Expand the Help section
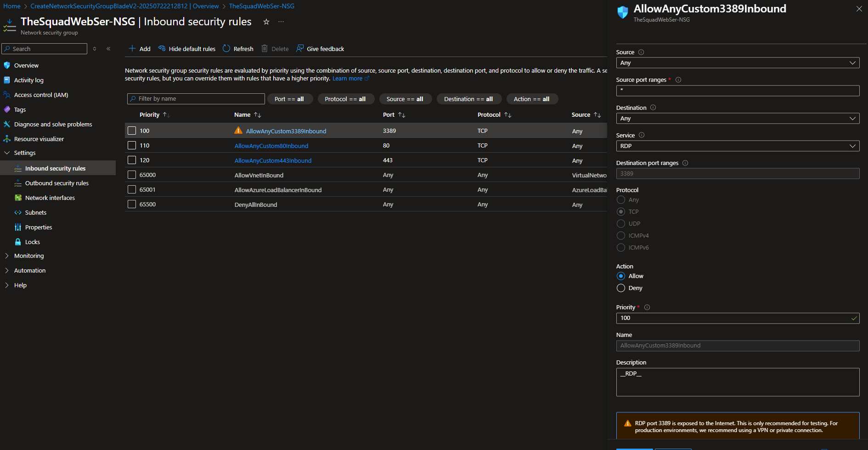 (7, 285)
